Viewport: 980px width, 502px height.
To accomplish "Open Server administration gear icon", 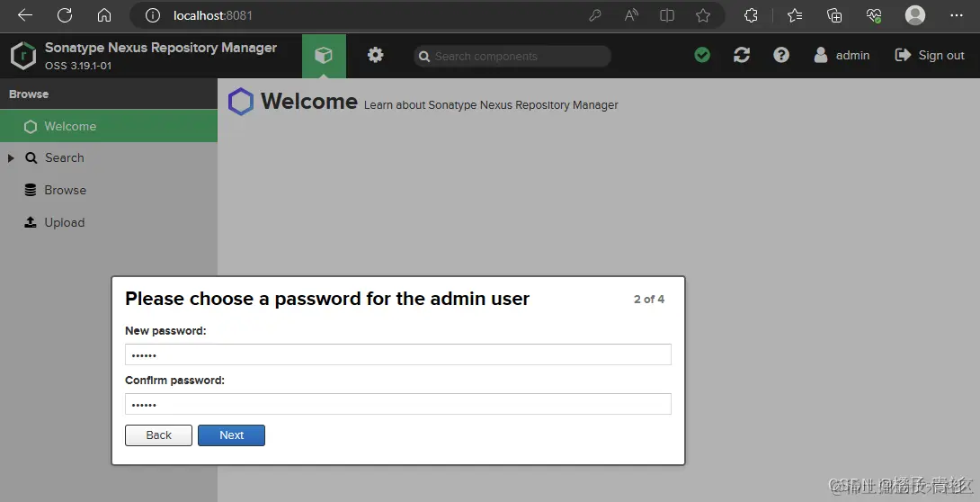I will 375,55.
